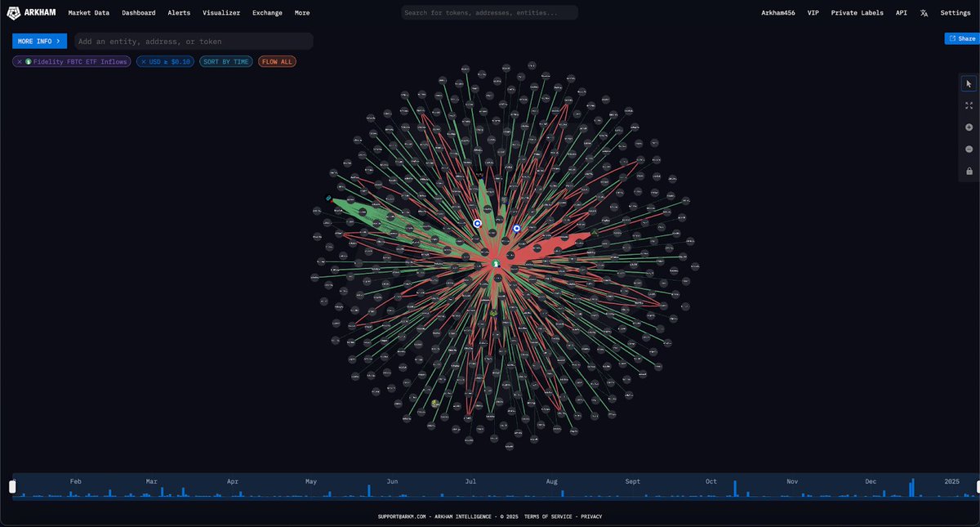This screenshot has height=527, width=980.
Task: Click the left blue-ringed node near the graph center
Action: click(x=478, y=223)
